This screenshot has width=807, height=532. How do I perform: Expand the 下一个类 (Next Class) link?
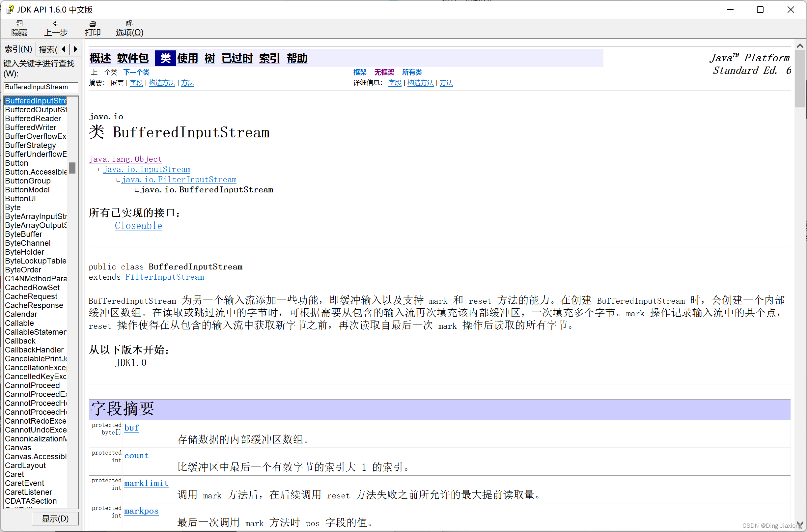[x=136, y=72]
